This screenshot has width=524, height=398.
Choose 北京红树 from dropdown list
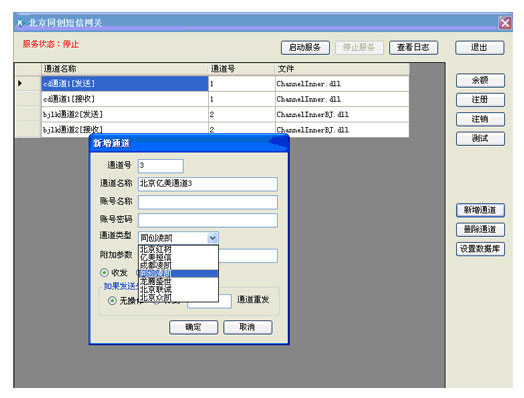[x=178, y=249]
